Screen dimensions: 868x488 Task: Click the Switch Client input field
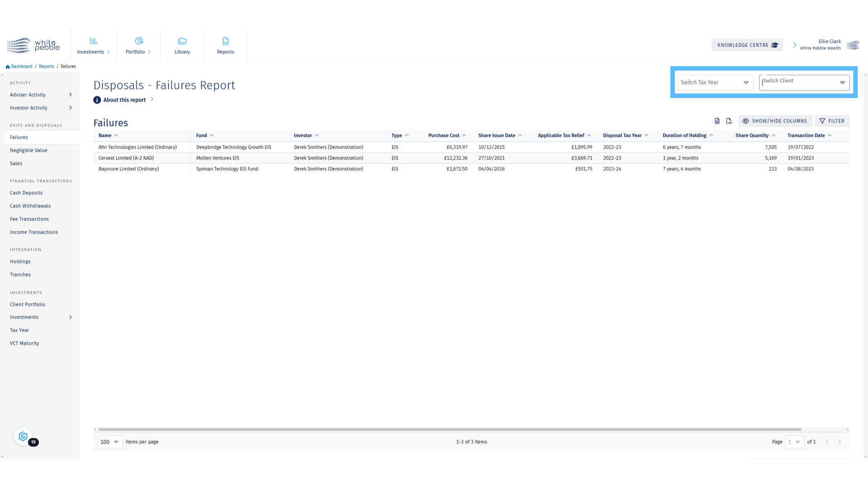[798, 82]
